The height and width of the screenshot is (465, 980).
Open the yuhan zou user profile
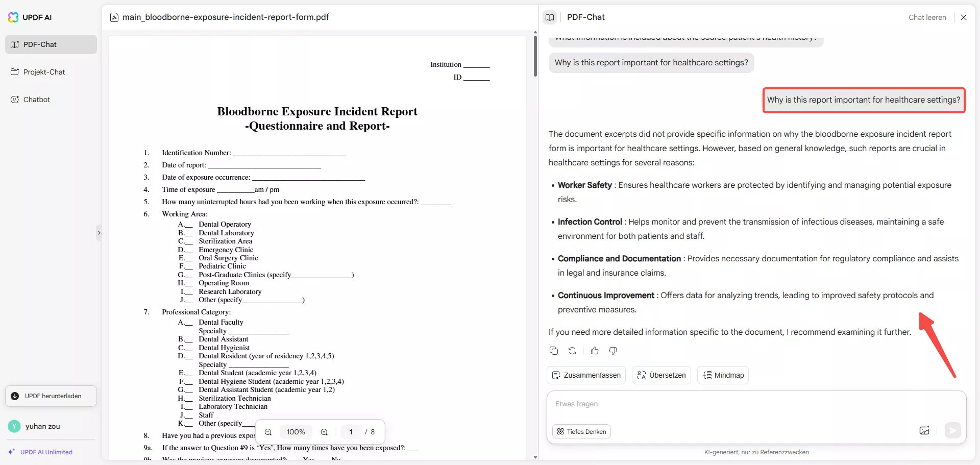click(x=35, y=426)
